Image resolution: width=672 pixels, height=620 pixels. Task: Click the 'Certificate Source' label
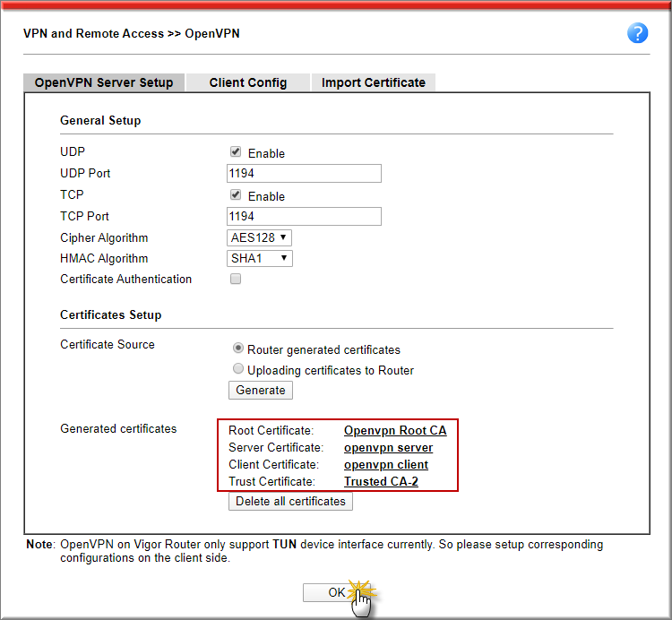coord(108,344)
